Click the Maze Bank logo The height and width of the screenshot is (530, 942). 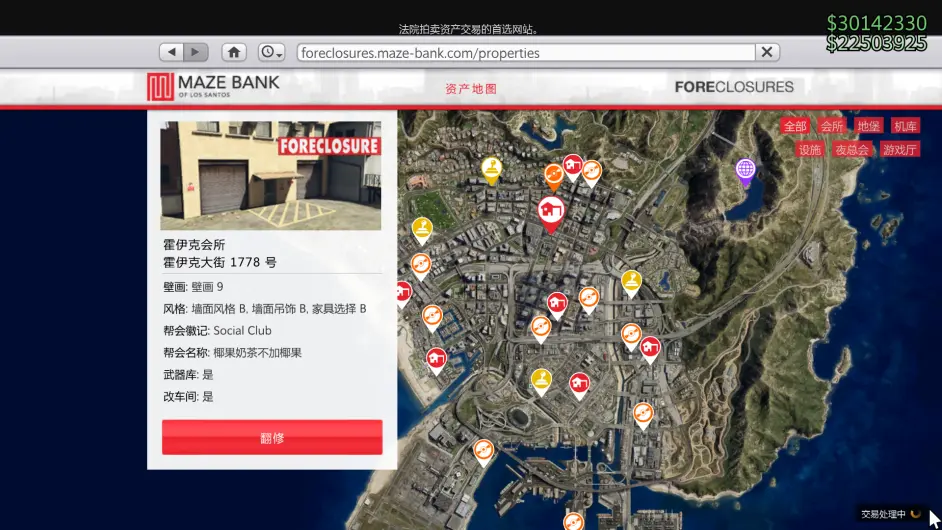pyautogui.click(x=213, y=87)
